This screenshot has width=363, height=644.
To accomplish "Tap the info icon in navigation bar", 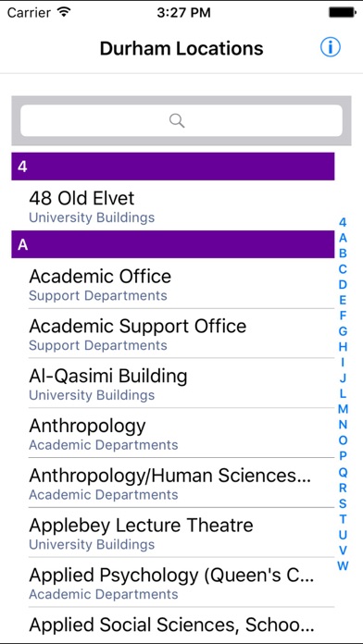I will 330,48.
